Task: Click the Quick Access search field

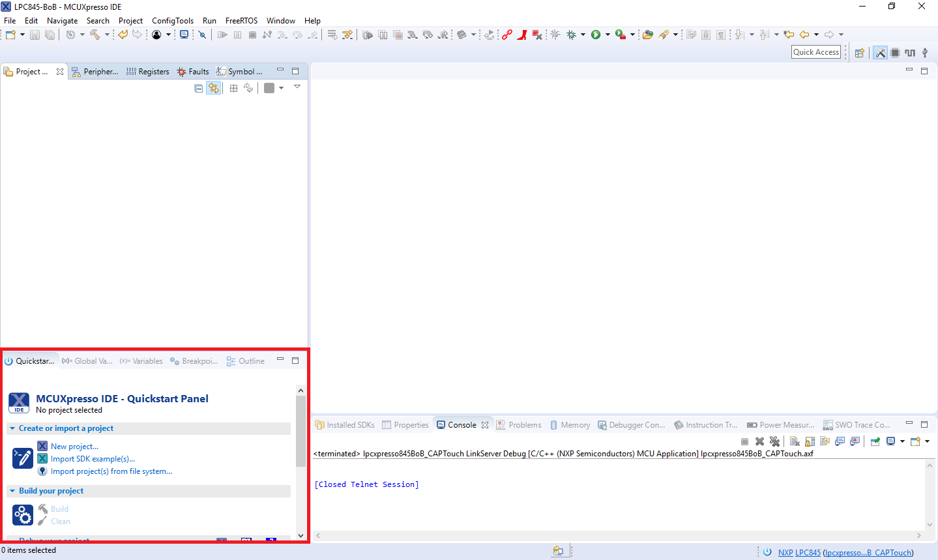Action: click(x=815, y=52)
